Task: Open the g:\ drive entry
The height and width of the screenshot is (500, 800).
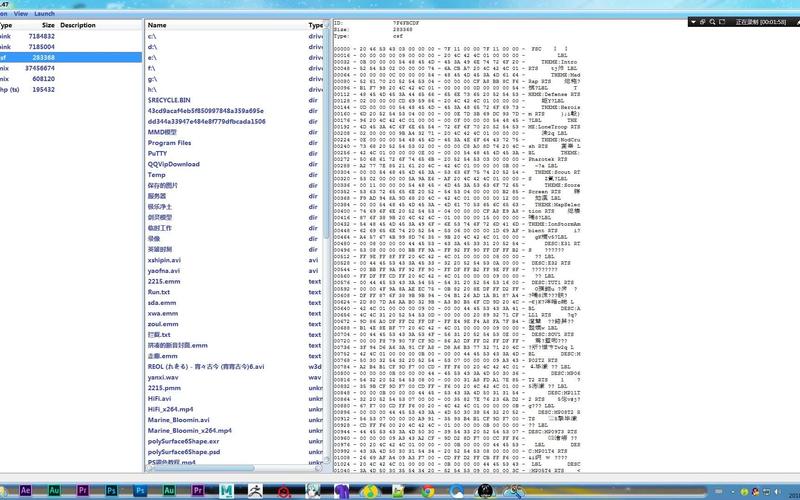Action: [x=152, y=79]
